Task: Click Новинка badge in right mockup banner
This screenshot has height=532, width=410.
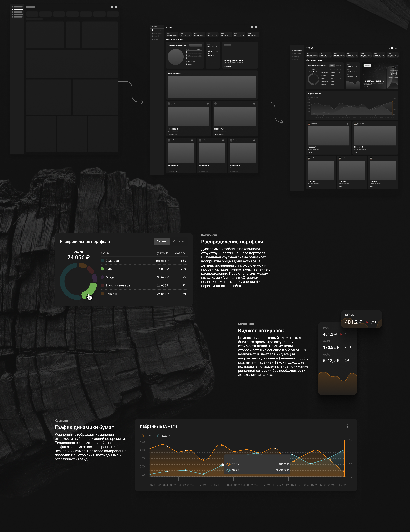Action: [367, 65]
